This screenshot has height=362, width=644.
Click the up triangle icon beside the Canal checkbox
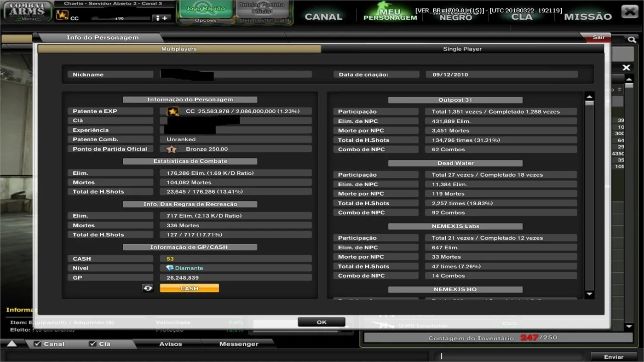coord(12,344)
